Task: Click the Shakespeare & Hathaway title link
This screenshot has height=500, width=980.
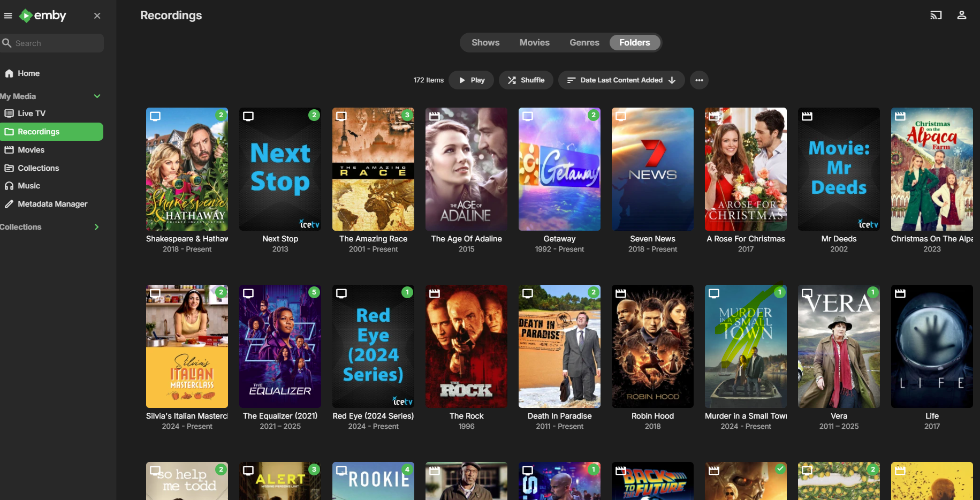Action: pos(187,239)
